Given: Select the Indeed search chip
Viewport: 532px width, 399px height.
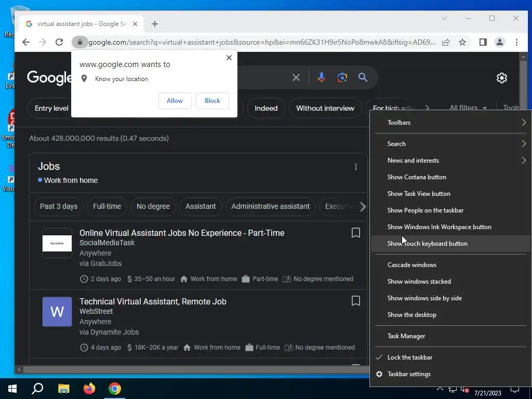Looking at the screenshot, I should [266, 108].
